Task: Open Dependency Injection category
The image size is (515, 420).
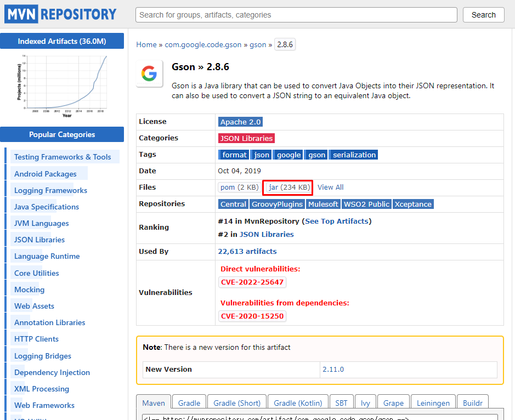Action: (x=52, y=372)
